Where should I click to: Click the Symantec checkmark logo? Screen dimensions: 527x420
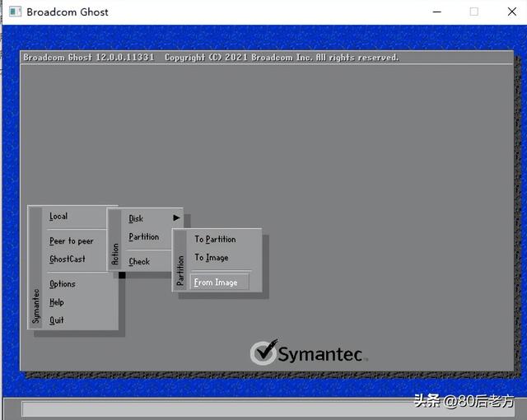[x=263, y=352]
